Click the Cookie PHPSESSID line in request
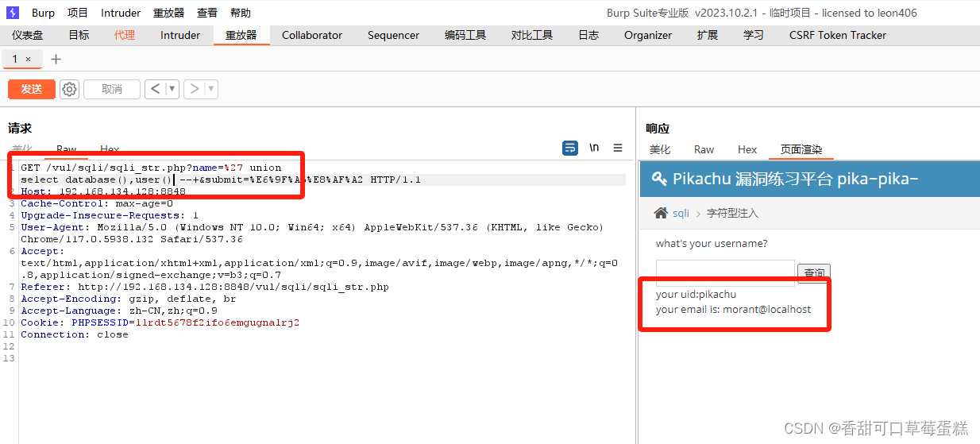980x444 pixels. coord(160,322)
